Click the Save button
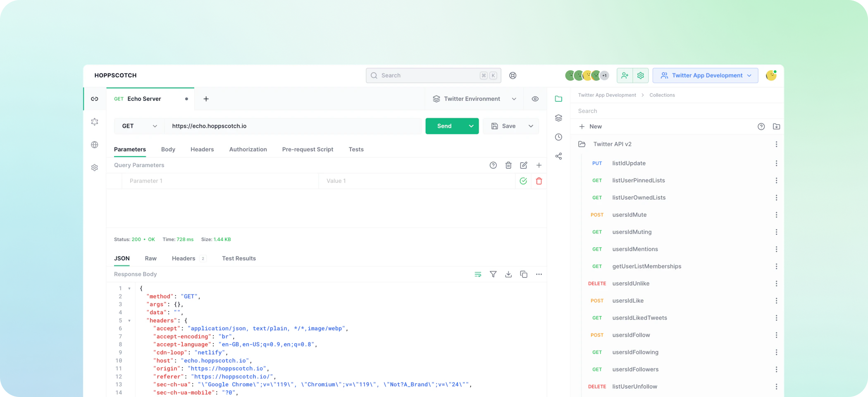 tap(503, 126)
